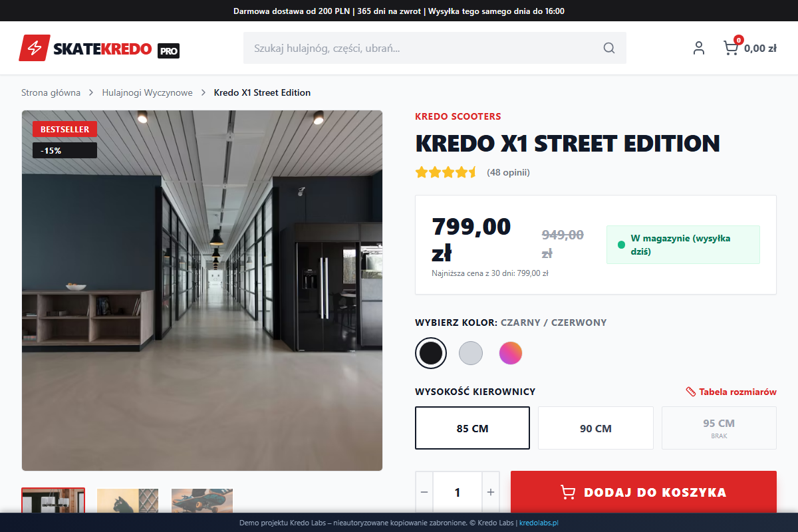This screenshot has height=532, width=798.
Task: Open the kredolabs.pl footer link
Action: pyautogui.click(x=539, y=523)
